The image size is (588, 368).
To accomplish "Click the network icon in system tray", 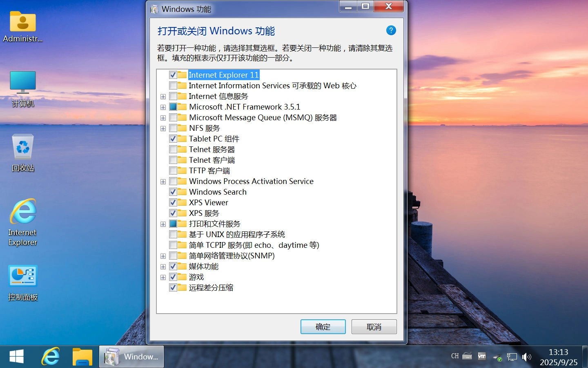I will tap(512, 357).
